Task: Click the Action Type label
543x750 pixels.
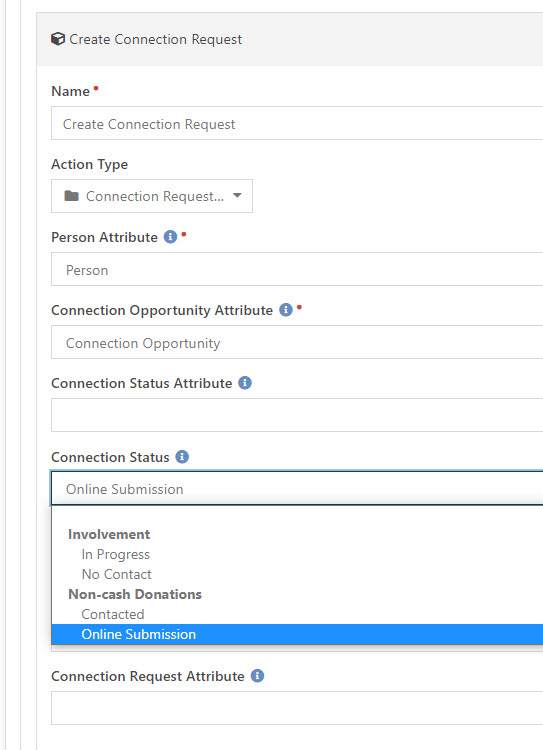Action: 89,164
